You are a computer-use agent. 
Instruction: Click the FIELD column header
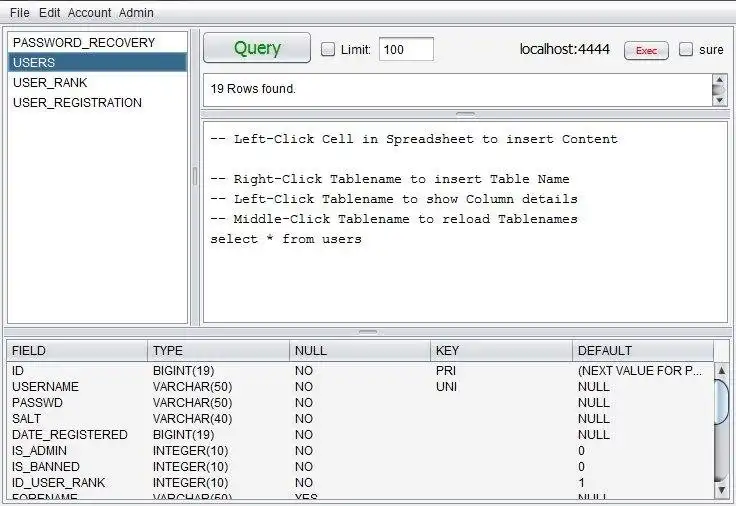[x=77, y=351]
